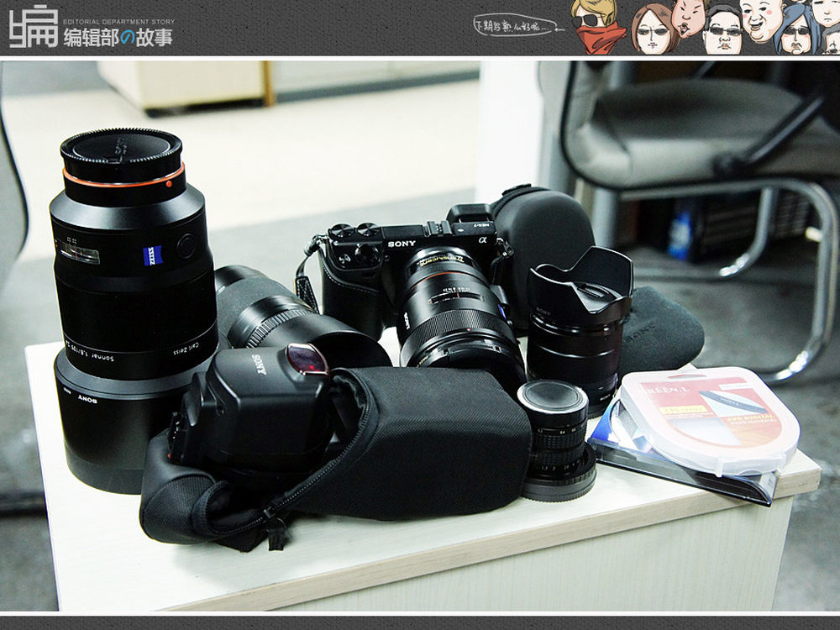Click the EDITORIAL DEPARTMENT STORY caption
The width and height of the screenshot is (840, 630).
coord(119,22)
